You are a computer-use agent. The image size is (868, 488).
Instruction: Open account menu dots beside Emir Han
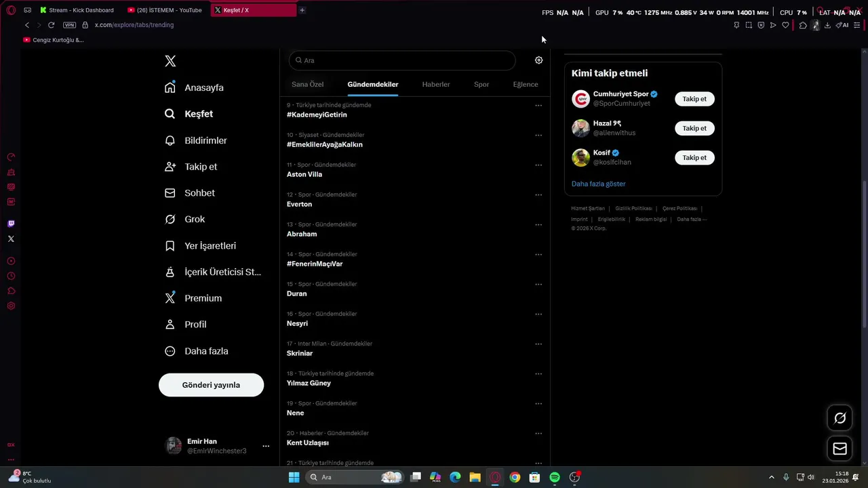coord(266,446)
